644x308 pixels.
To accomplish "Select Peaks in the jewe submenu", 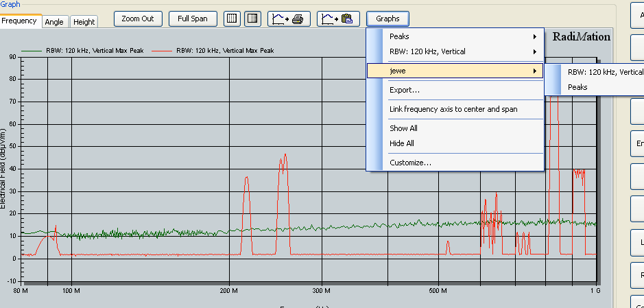I will point(577,87).
